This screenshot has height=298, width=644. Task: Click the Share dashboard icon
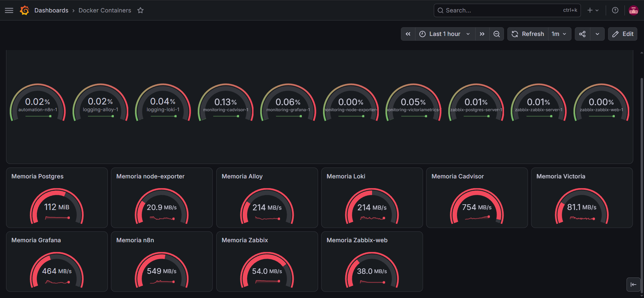click(583, 34)
